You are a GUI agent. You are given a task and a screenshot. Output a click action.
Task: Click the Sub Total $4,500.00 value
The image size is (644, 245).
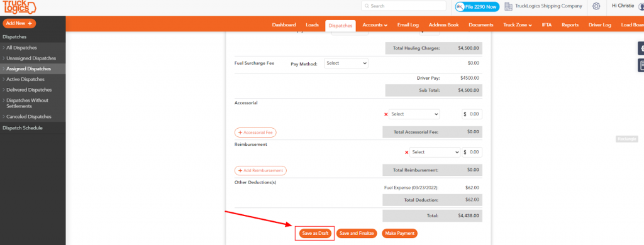tap(468, 90)
